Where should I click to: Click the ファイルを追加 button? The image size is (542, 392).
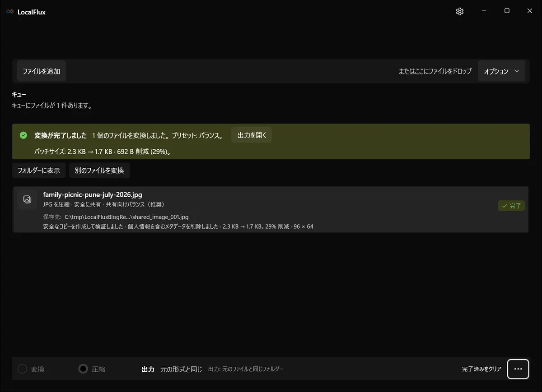point(42,71)
